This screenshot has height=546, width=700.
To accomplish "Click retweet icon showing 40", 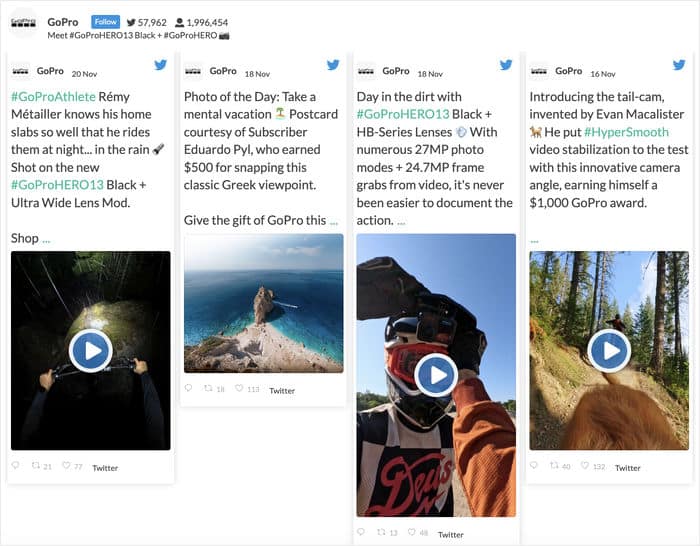I will (x=554, y=466).
